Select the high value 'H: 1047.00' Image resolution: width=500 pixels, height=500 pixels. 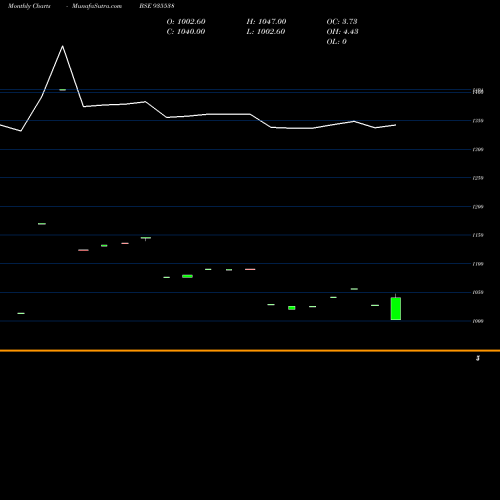(x=266, y=22)
